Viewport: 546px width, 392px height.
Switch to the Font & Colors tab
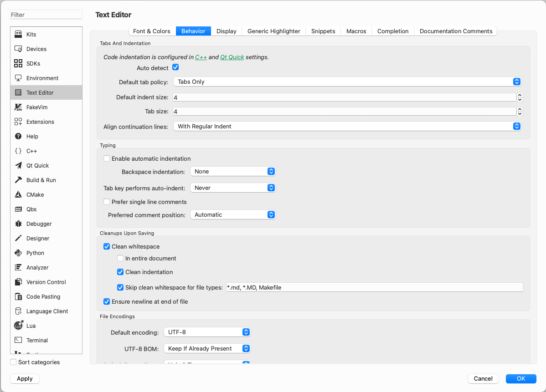[x=152, y=31]
